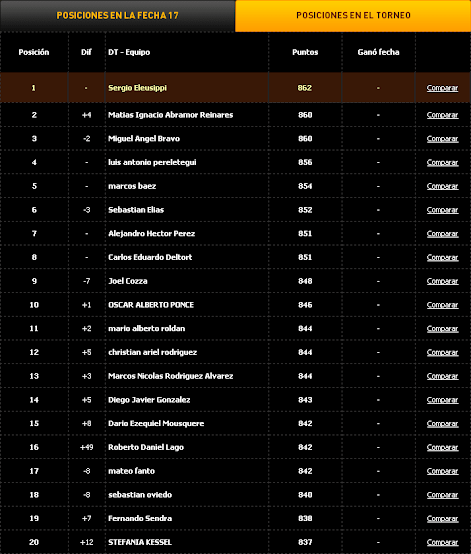This screenshot has height=554, width=471.
Task: Click the Fernando Sendra name
Action: pyautogui.click(x=140, y=518)
